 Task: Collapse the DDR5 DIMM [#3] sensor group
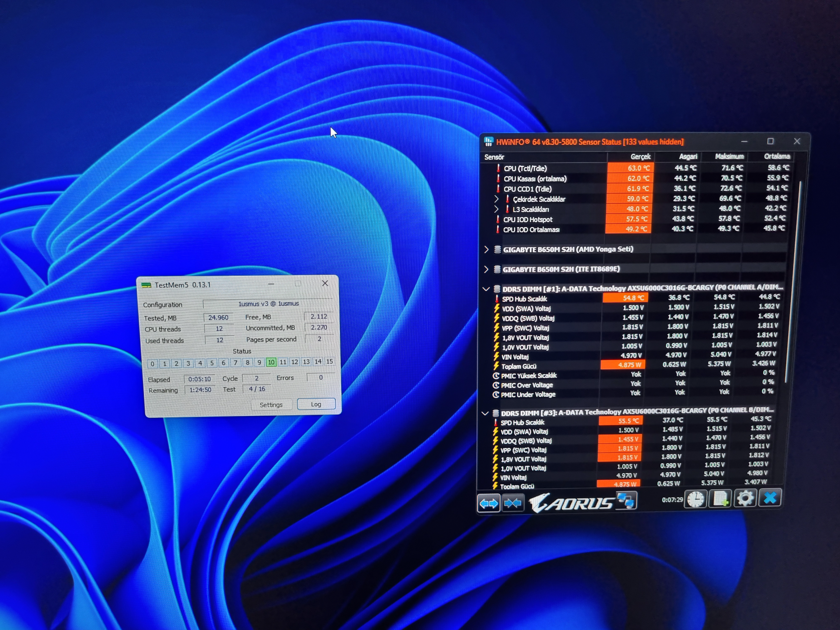484,413
